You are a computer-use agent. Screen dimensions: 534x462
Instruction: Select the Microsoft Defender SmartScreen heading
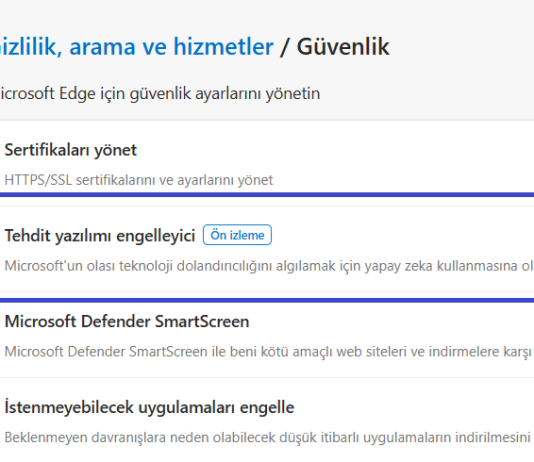(127, 321)
